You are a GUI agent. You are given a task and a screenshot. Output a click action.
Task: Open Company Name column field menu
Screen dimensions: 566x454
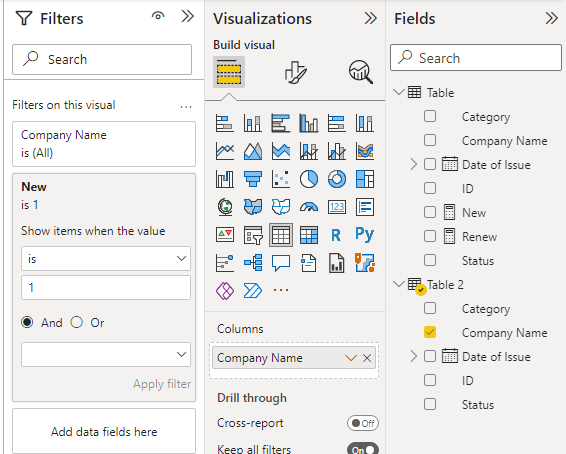[x=351, y=358]
